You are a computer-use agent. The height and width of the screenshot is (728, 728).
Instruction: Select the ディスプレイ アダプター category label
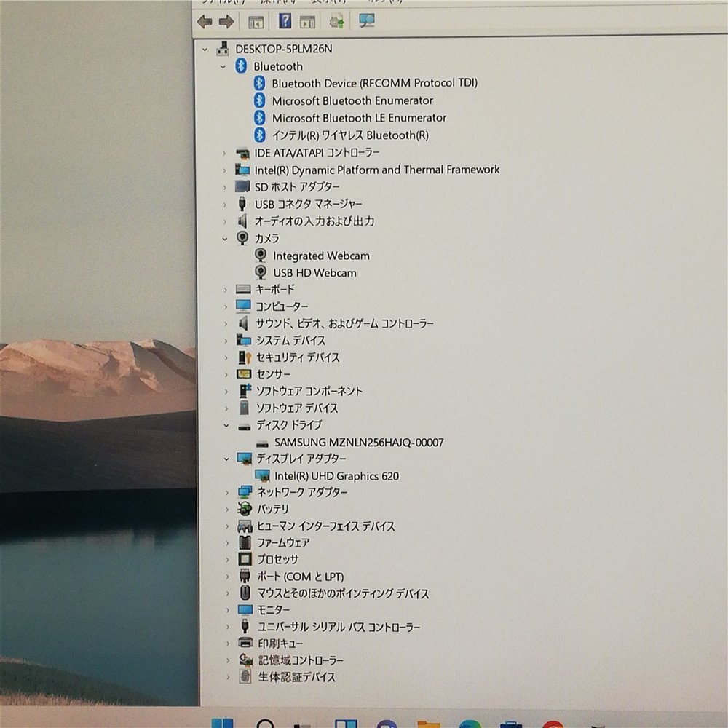[x=301, y=459]
